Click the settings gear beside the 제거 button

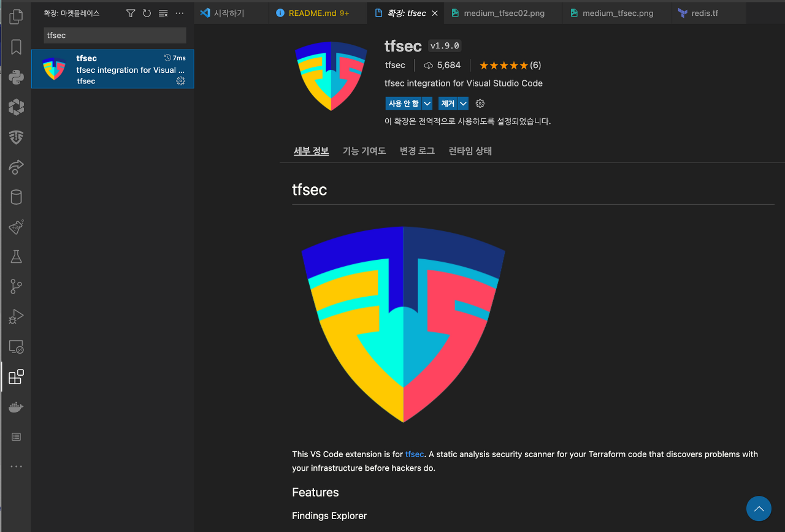coord(480,104)
